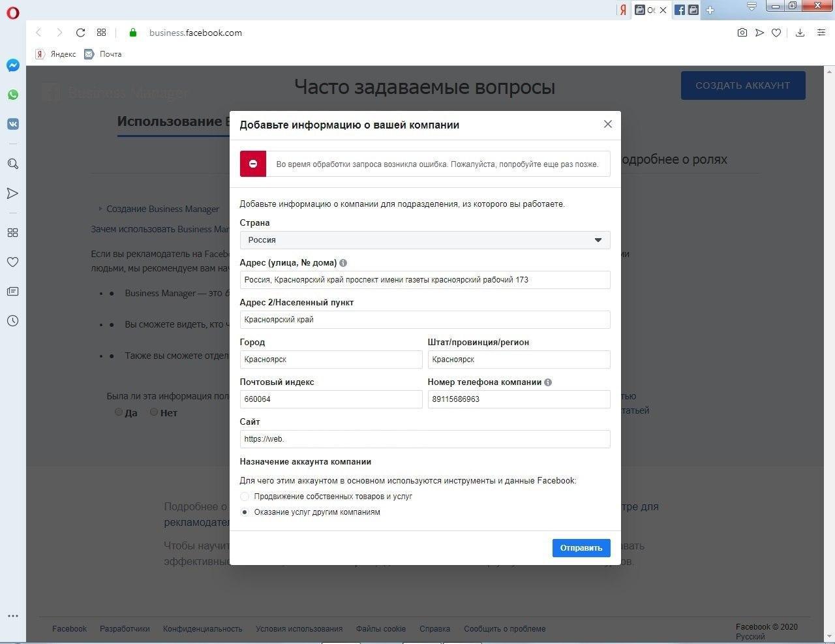Screen dimensions: 835x644
Task: Open Почта bookmark in bookmarks bar
Action: [103, 54]
